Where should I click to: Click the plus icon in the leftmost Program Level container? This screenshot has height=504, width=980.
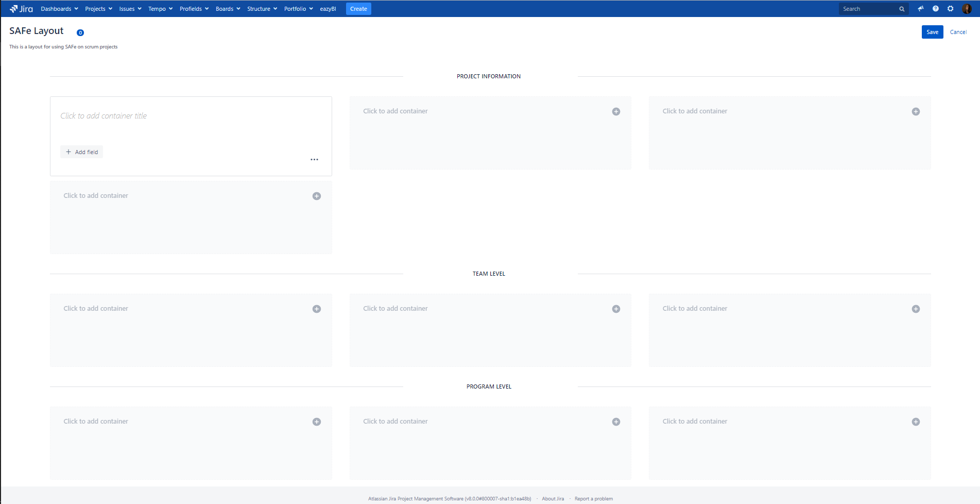317,422
